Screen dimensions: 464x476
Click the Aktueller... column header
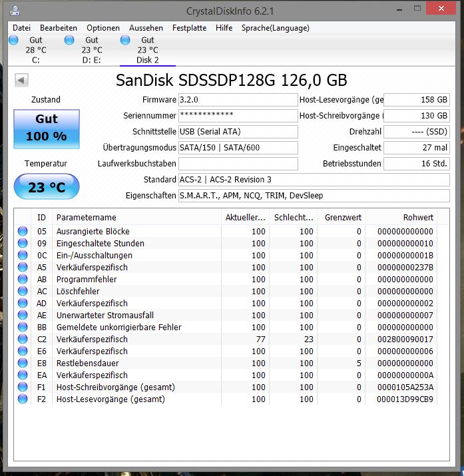(246, 217)
